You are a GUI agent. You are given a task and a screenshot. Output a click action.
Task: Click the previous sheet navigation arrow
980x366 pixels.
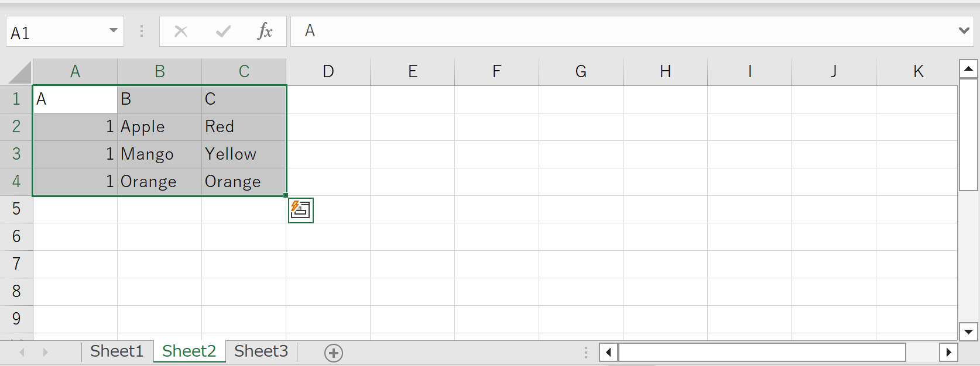point(22,352)
